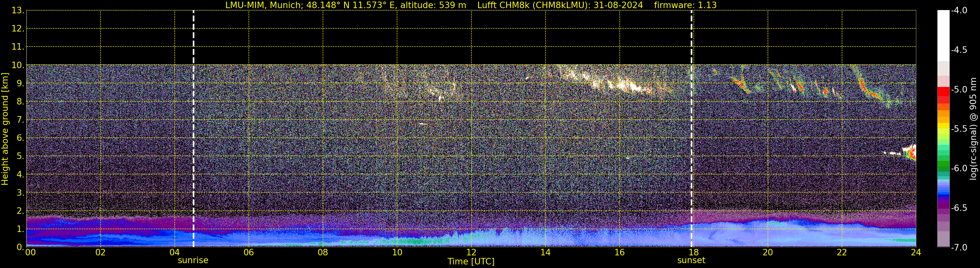980x268 pixels.
Task: Click the '2.' height axis tick label
Action: tap(20, 211)
